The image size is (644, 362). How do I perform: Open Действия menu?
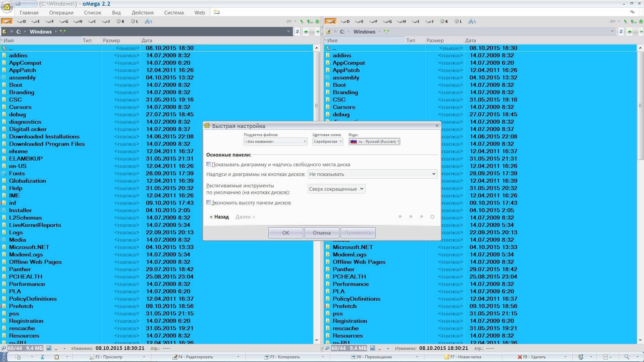point(143,13)
